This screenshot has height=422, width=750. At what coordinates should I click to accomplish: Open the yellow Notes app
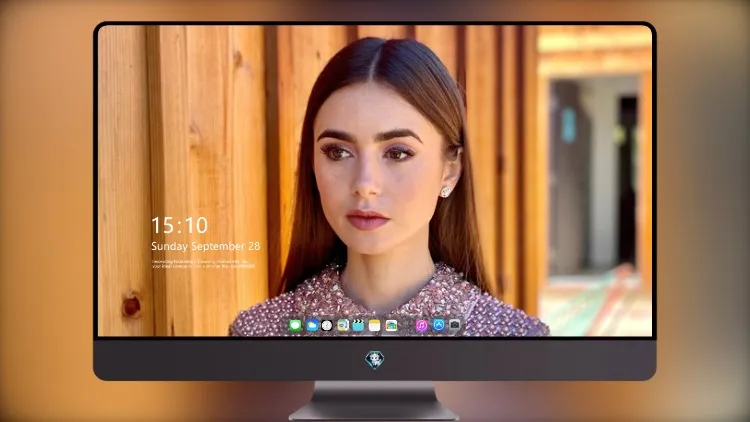coord(375,325)
